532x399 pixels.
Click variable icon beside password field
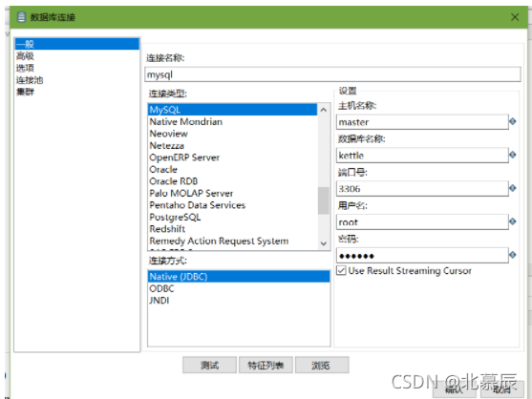click(512, 255)
